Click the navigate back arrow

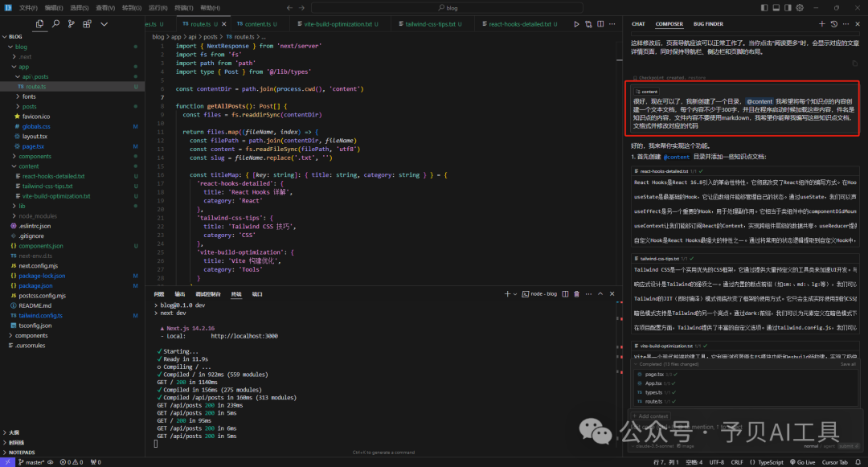289,8
